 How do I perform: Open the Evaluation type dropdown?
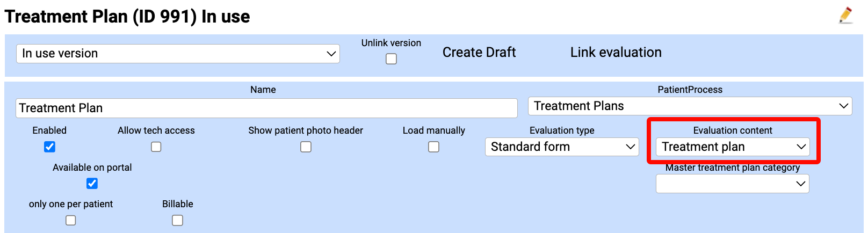(562, 147)
